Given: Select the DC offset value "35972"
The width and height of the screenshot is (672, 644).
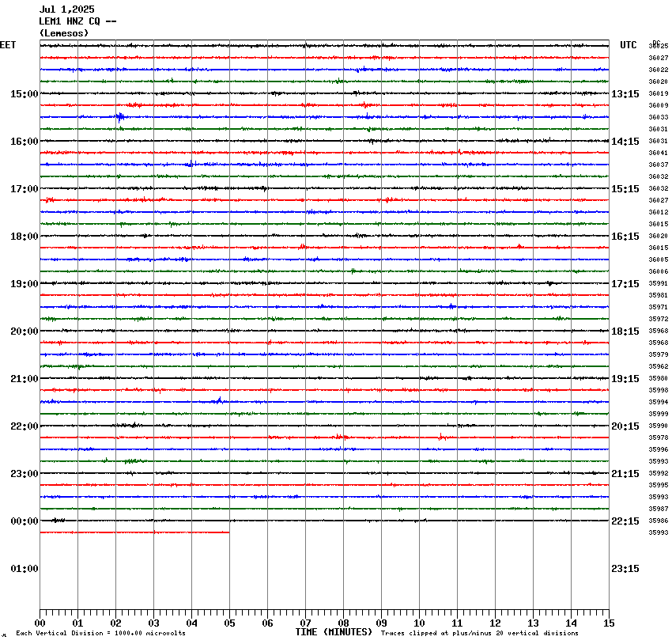Looking at the screenshot, I should point(659,319).
